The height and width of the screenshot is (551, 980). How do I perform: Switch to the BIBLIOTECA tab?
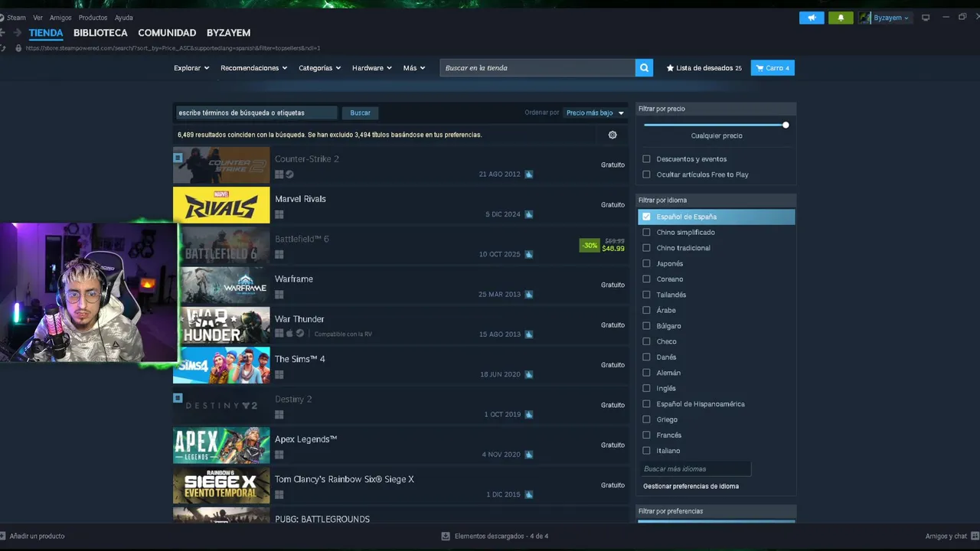(x=100, y=33)
